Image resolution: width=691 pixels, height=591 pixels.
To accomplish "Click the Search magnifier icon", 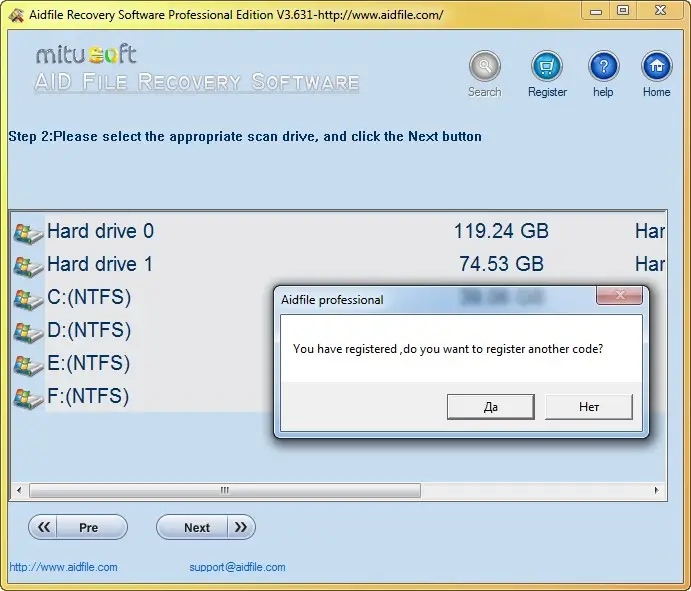I will pyautogui.click(x=484, y=66).
